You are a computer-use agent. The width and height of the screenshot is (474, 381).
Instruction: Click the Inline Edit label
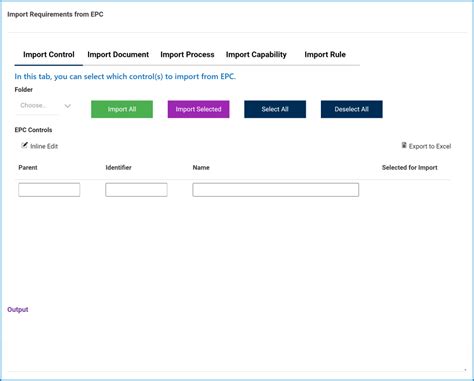point(44,146)
